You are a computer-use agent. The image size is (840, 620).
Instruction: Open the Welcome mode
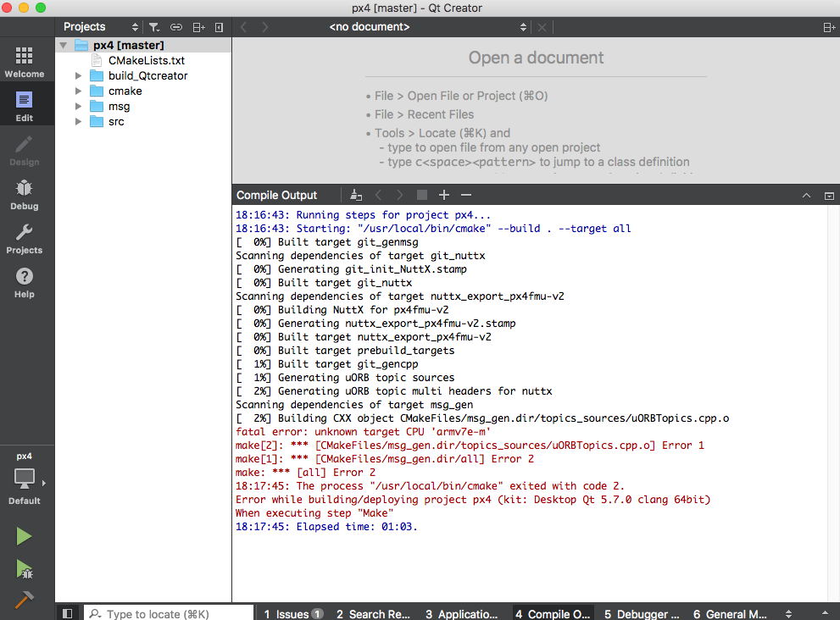(24, 62)
